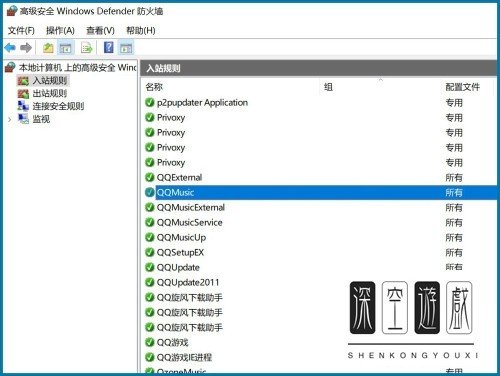Open the 操作(A) menu

click(x=60, y=31)
